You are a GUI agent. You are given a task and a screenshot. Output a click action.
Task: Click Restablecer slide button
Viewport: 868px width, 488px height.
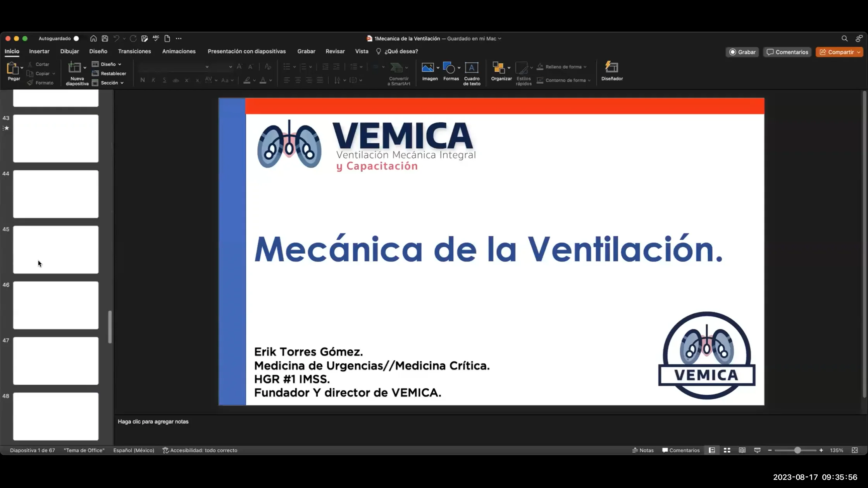coord(109,74)
